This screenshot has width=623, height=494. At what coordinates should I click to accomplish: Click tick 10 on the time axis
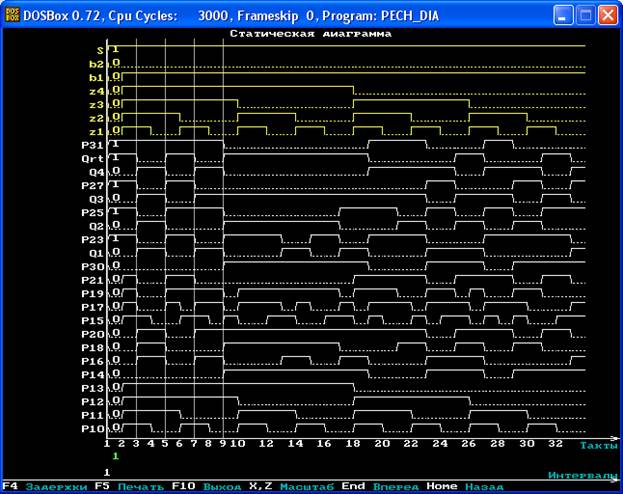(x=237, y=443)
